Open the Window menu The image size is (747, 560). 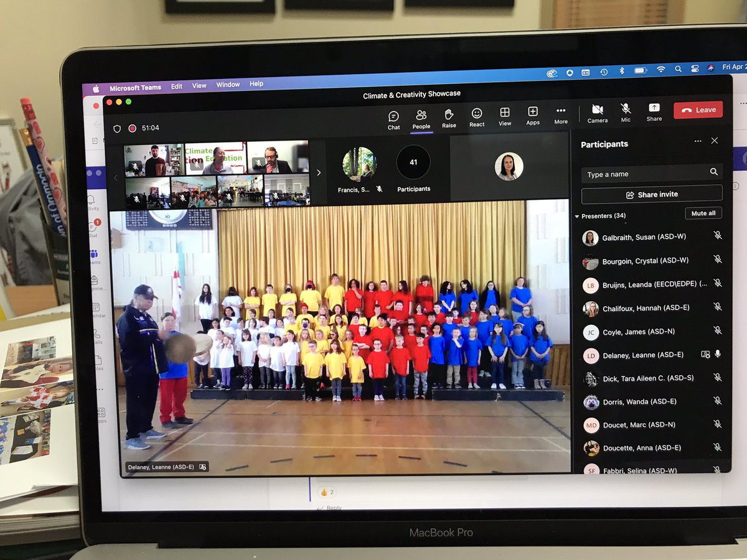point(228,85)
